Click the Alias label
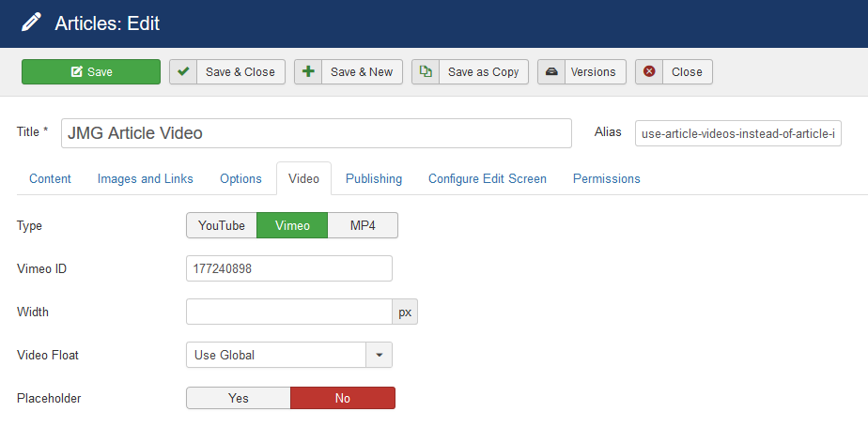Image resolution: width=868 pixels, height=442 pixels. point(608,131)
